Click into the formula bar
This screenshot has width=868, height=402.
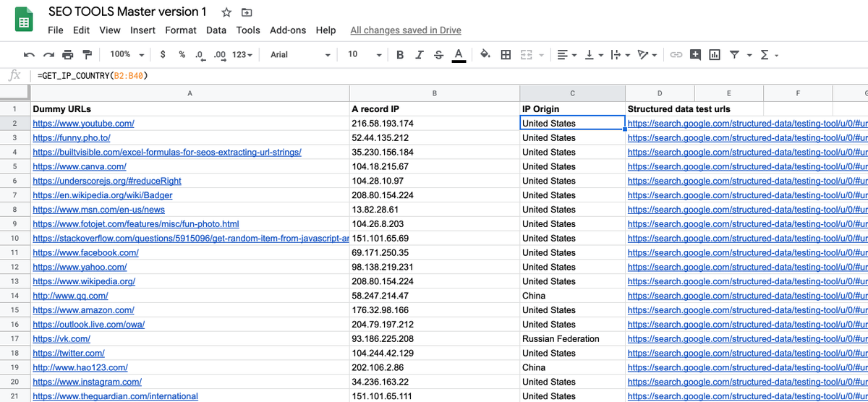point(448,75)
